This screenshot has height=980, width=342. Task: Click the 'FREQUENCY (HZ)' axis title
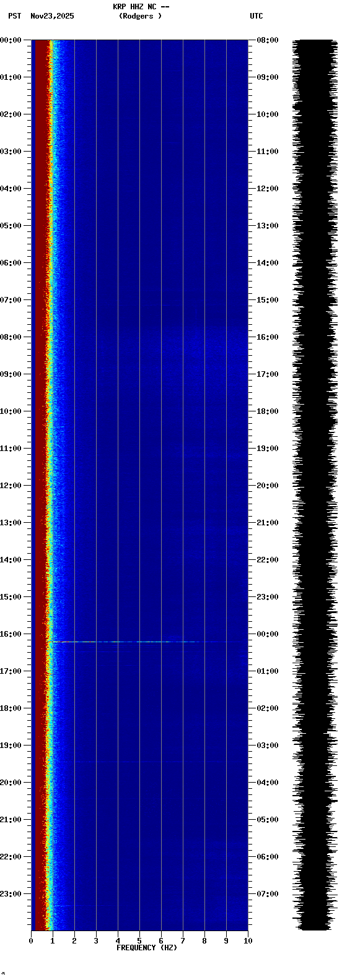click(x=147, y=948)
